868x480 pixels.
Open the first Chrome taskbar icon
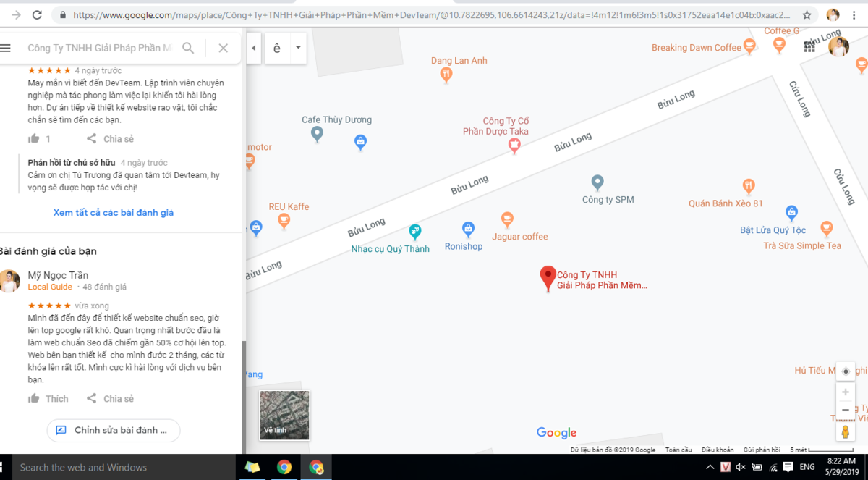click(284, 467)
